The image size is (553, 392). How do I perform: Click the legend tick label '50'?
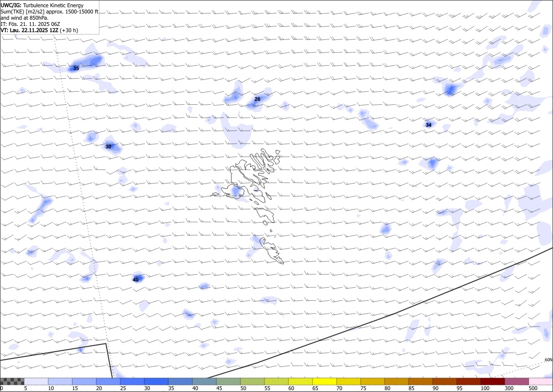pos(243,388)
